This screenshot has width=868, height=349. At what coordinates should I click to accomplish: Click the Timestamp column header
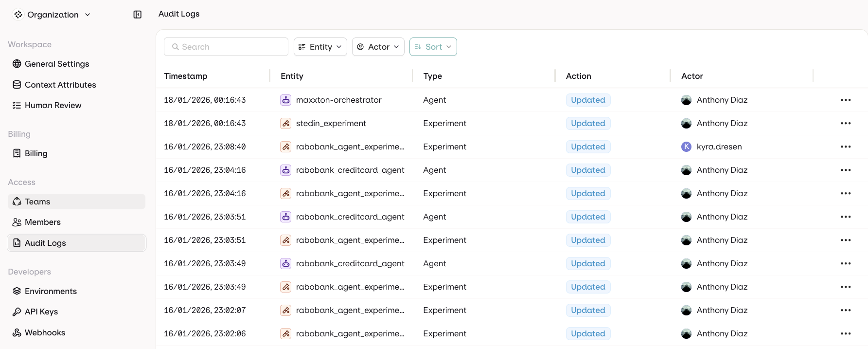[x=186, y=76]
